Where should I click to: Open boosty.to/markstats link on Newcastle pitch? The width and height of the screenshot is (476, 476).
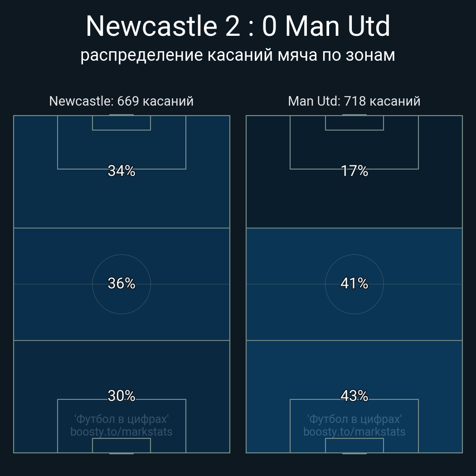pos(121,432)
